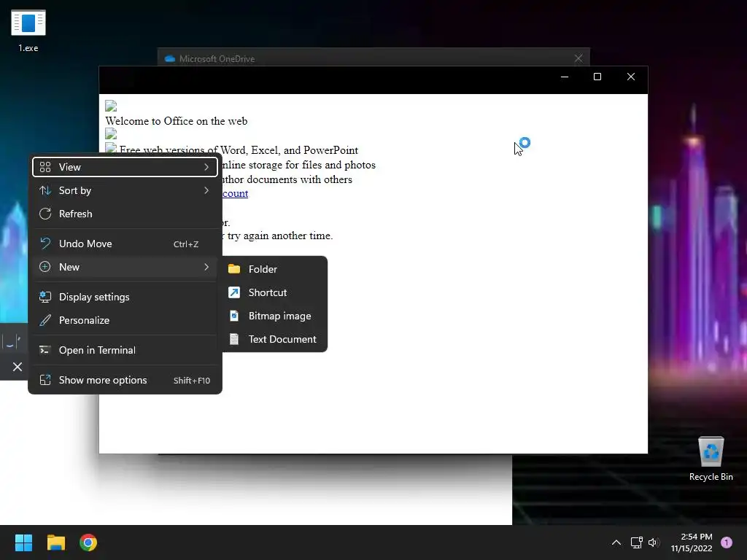
Task: Click the OneDrive cloud title icon
Action: (x=169, y=58)
